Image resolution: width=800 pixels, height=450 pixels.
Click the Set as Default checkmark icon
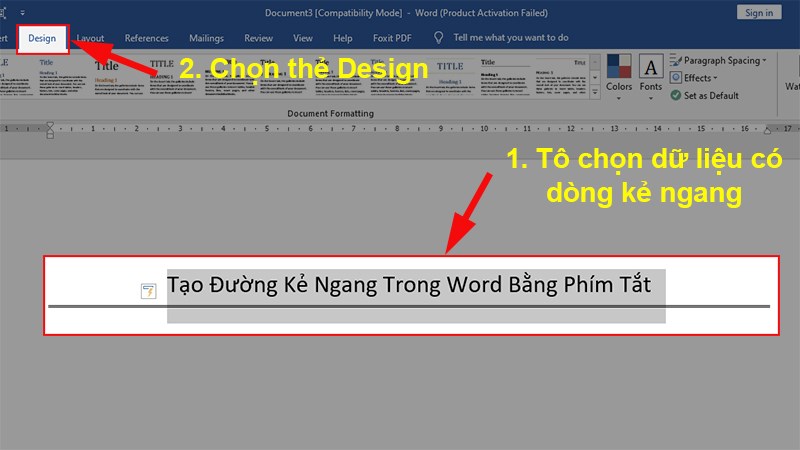(676, 95)
